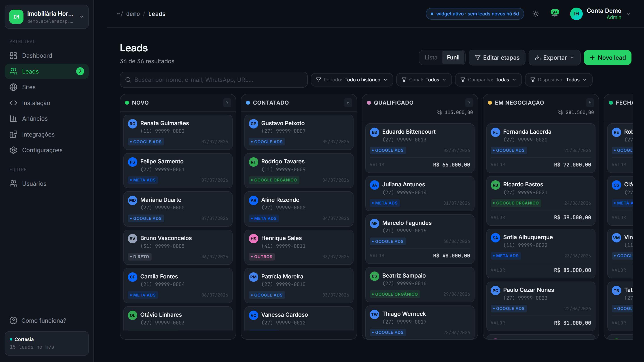This screenshot has height=362, width=644.
Task: Click Paulo Cezar Nunes PC avatar
Action: [x=495, y=290]
